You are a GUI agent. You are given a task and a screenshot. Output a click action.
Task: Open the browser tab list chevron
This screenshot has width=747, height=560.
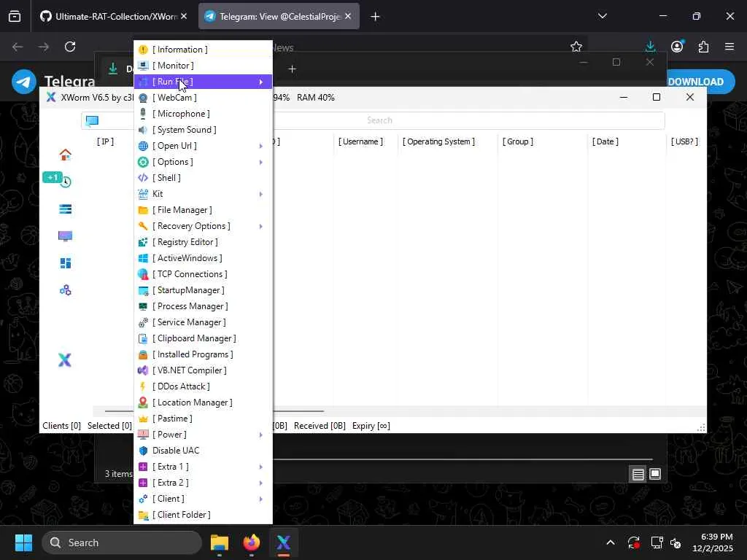tap(603, 16)
